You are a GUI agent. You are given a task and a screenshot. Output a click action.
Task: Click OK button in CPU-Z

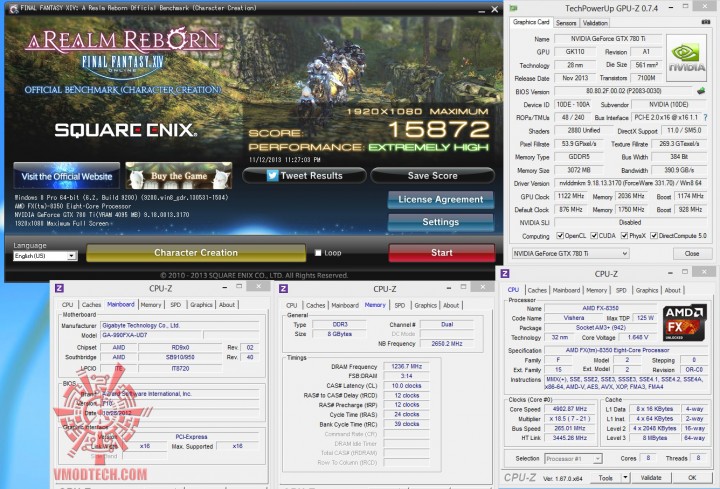coord(692,478)
